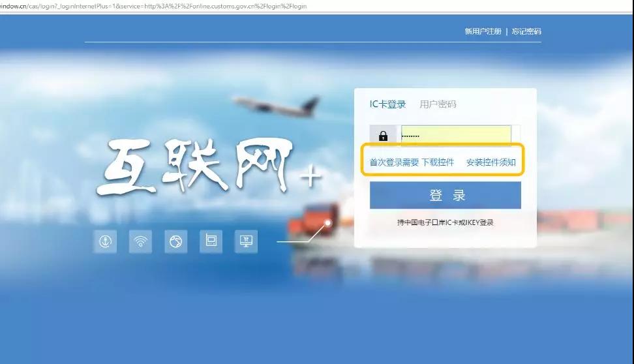Click the 忘记密码 link

click(526, 31)
